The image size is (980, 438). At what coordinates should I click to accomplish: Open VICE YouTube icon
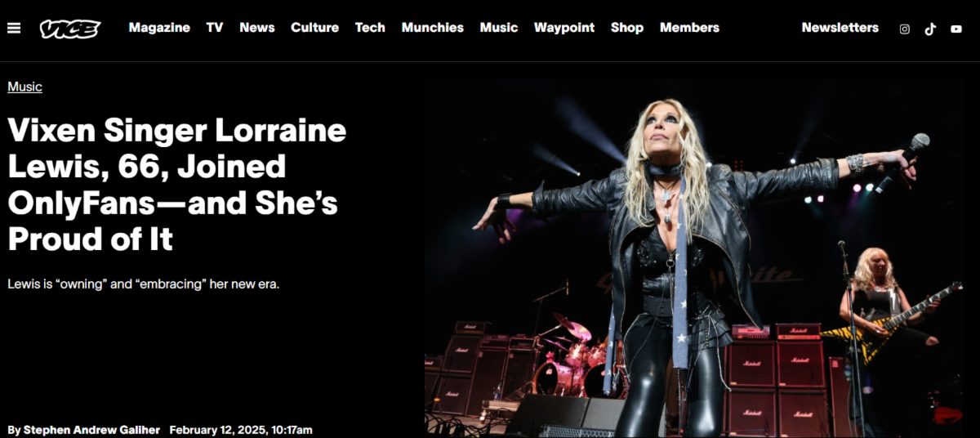[x=956, y=29]
